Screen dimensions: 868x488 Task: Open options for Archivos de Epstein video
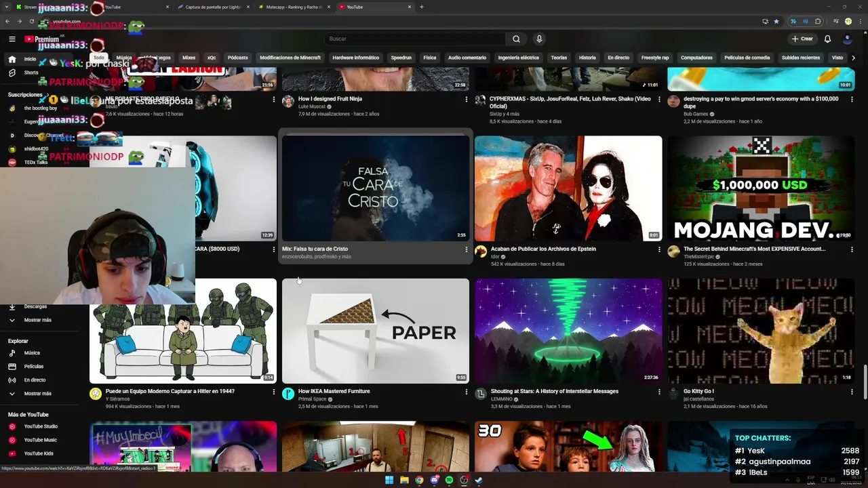click(658, 249)
